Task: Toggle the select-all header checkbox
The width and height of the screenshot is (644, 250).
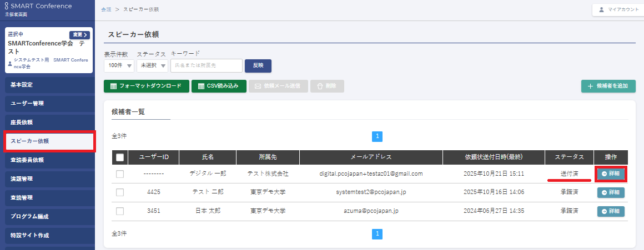Action: 120,157
